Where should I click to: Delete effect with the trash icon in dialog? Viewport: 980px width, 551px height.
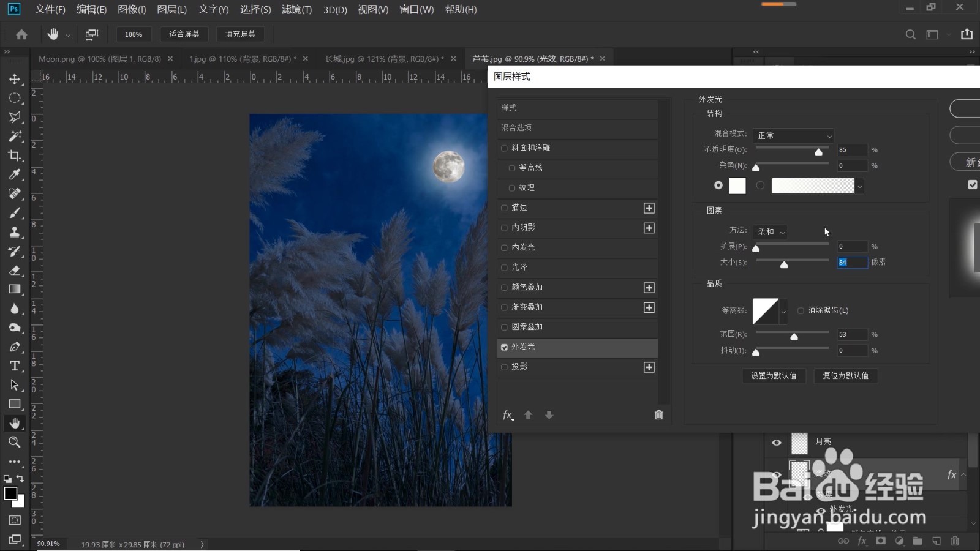(x=659, y=415)
